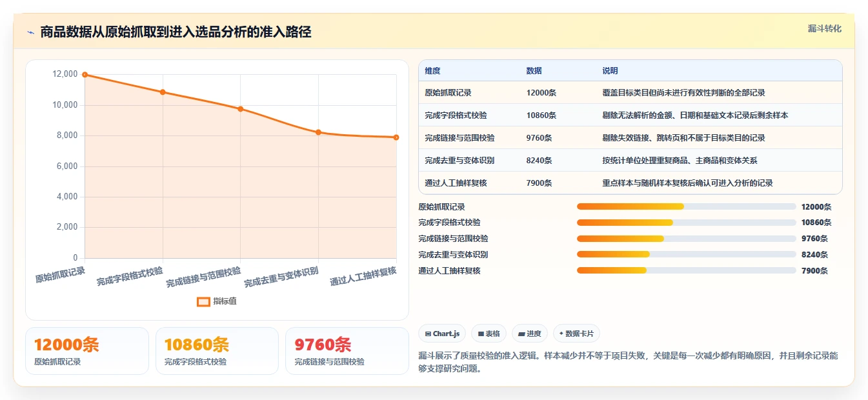
Task: Click the 通过人工抽样复核 progress bar
Action: pyautogui.click(x=686, y=270)
